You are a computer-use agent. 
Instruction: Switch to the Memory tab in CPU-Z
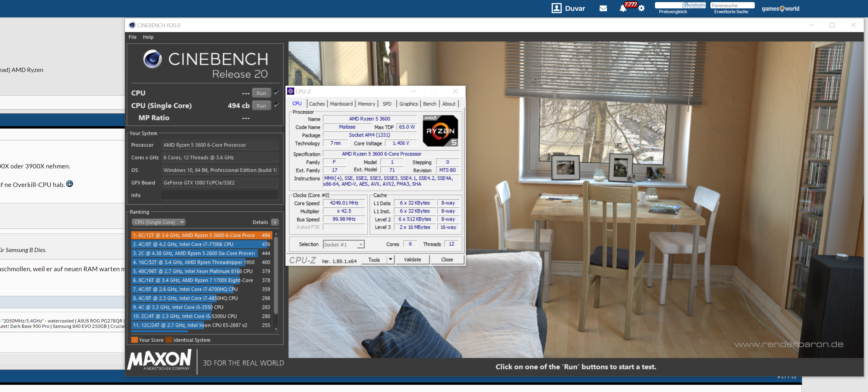pyautogui.click(x=366, y=104)
